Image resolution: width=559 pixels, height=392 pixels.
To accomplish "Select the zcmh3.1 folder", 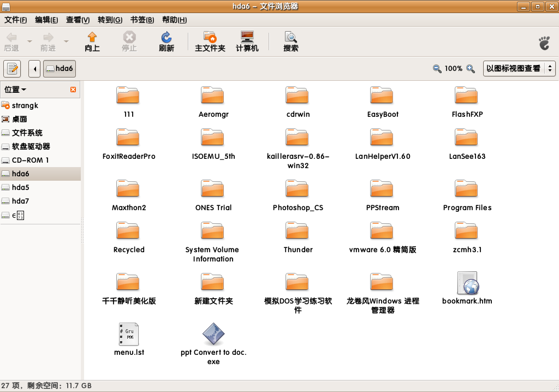I will coord(466,231).
